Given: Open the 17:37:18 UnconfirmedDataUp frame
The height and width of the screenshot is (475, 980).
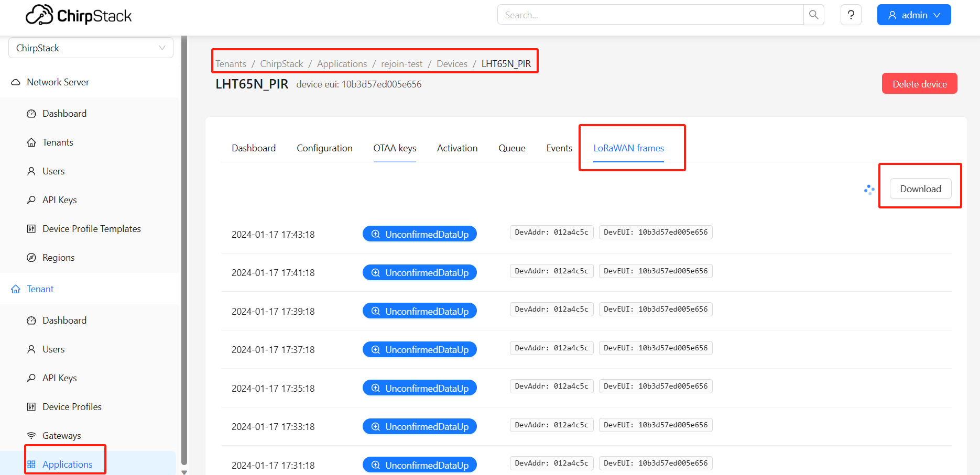Looking at the screenshot, I should tap(420, 349).
